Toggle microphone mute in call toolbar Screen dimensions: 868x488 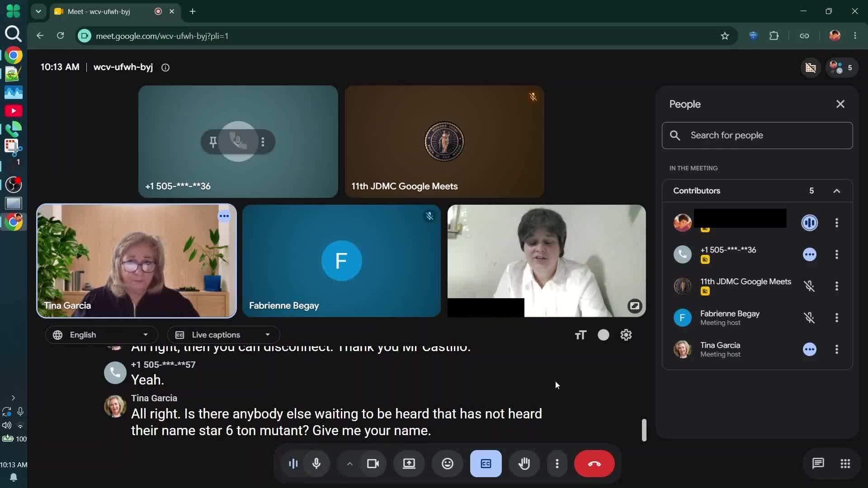click(x=316, y=464)
